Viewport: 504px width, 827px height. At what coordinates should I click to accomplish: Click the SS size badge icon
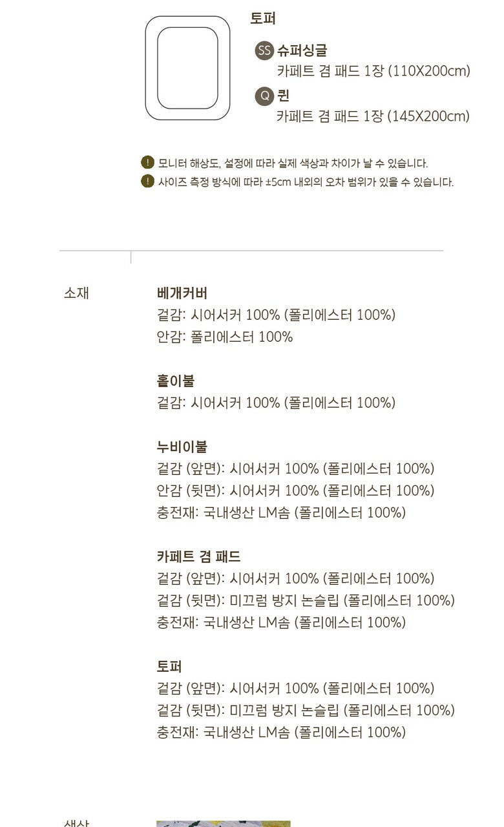264,50
